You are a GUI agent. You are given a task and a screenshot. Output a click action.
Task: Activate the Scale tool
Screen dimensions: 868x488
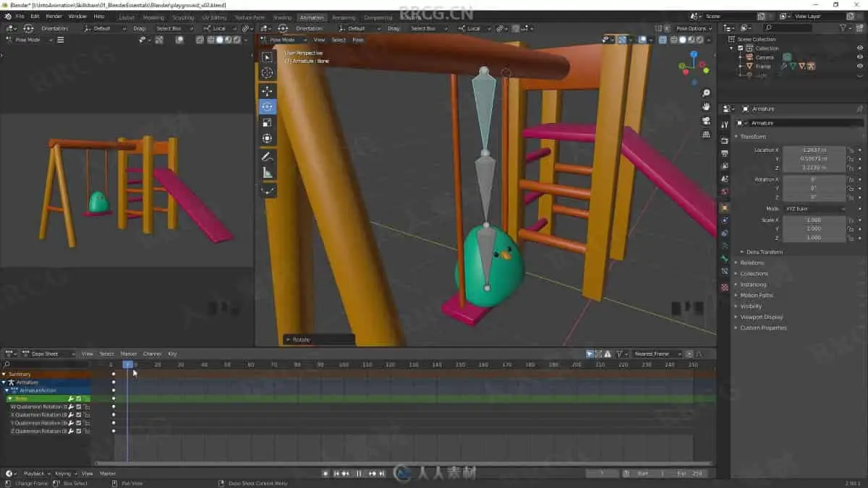click(267, 123)
